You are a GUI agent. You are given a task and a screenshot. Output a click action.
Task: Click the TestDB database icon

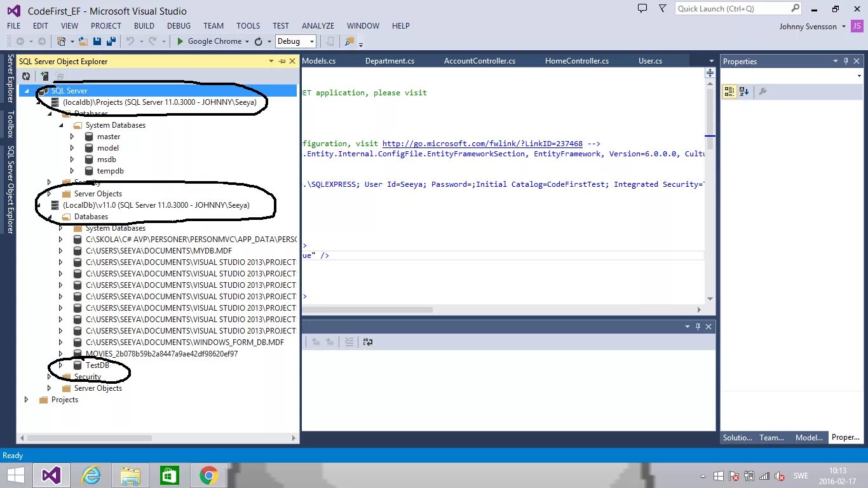78,365
